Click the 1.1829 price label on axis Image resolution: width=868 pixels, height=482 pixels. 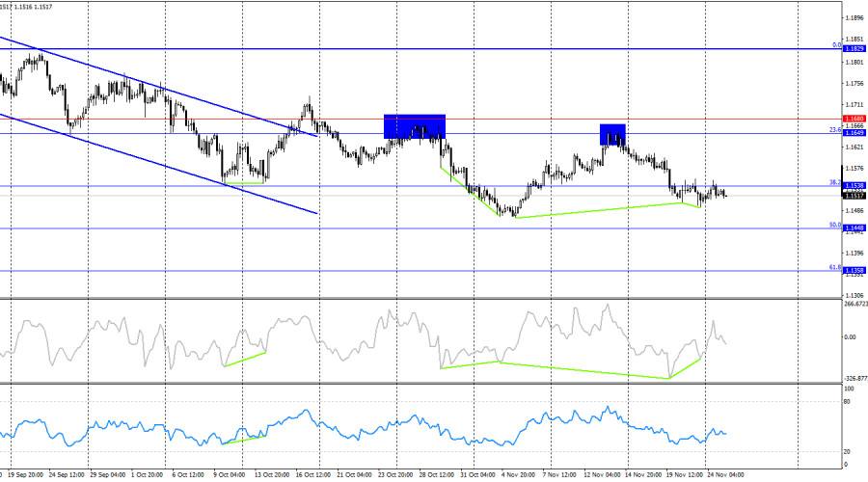853,48
